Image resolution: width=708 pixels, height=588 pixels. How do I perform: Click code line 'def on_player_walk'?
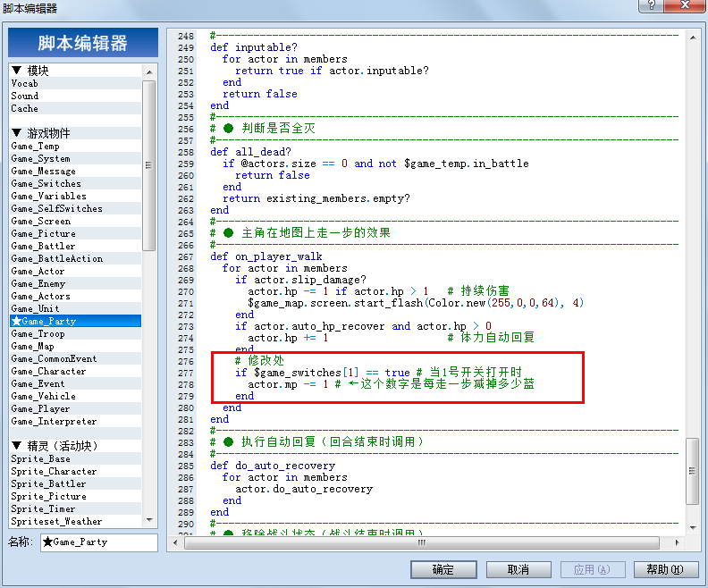[266, 256]
